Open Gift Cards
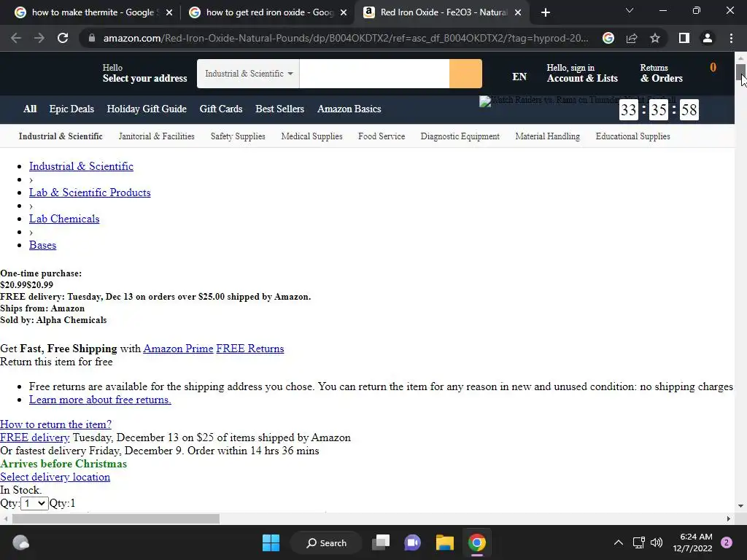 (x=221, y=109)
